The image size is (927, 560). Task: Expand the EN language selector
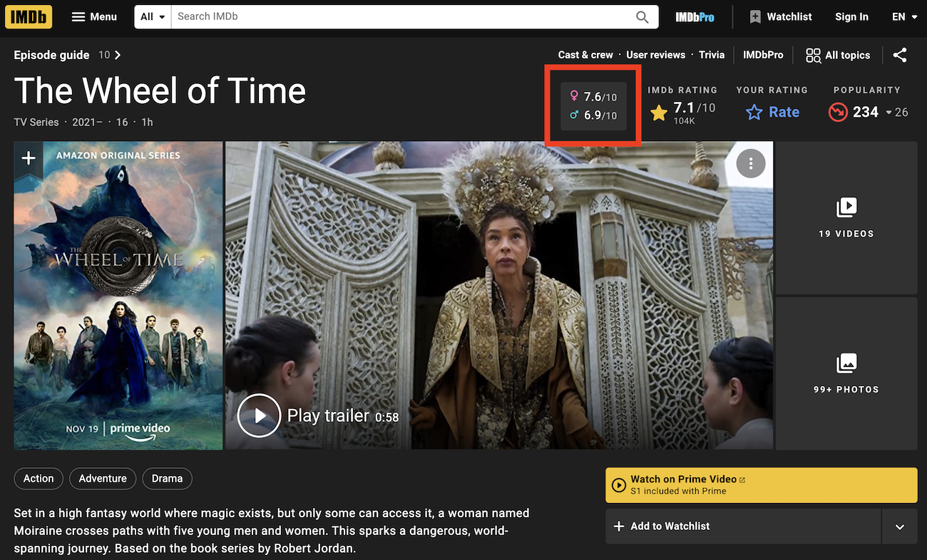pyautogui.click(x=904, y=16)
